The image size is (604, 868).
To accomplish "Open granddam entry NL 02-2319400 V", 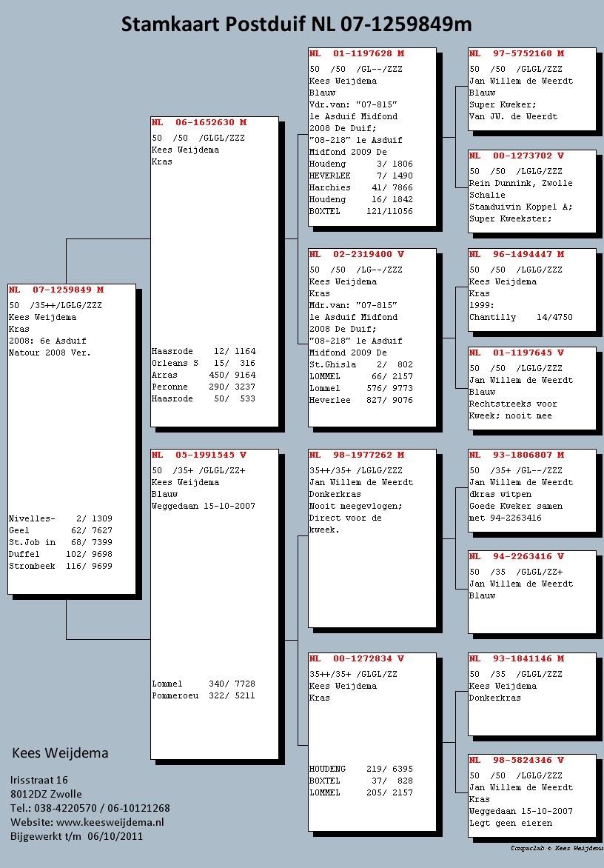I will [x=358, y=253].
